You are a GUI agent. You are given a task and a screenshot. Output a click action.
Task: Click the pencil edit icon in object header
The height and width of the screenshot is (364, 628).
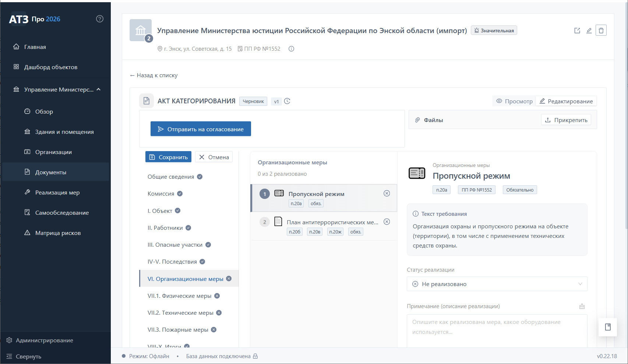[x=589, y=31]
